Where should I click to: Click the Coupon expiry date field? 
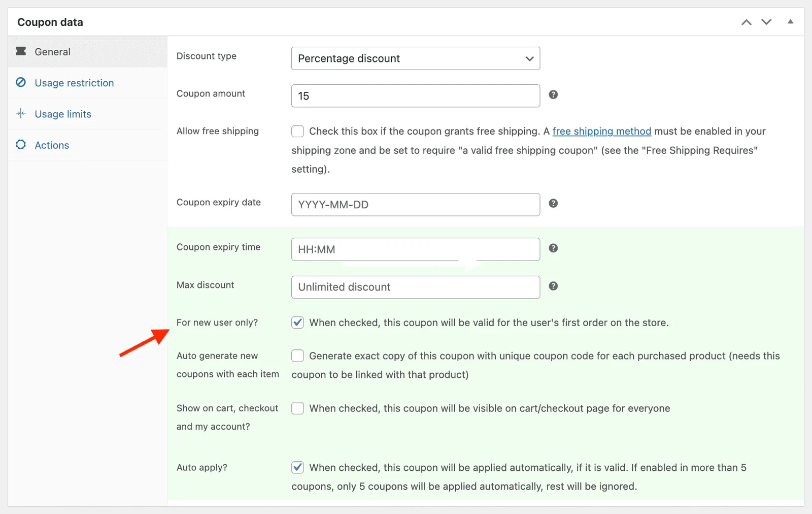[416, 205]
